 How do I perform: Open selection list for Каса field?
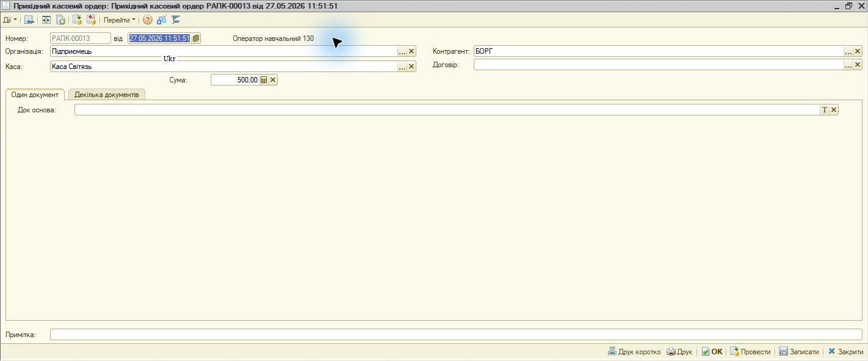[402, 67]
